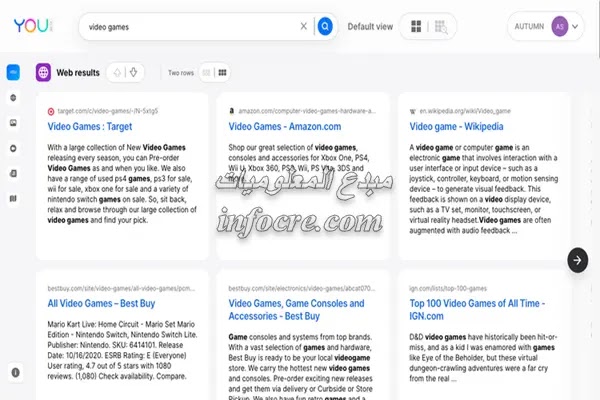Clear the search query with X
This screenshot has height=400, width=600.
point(303,26)
